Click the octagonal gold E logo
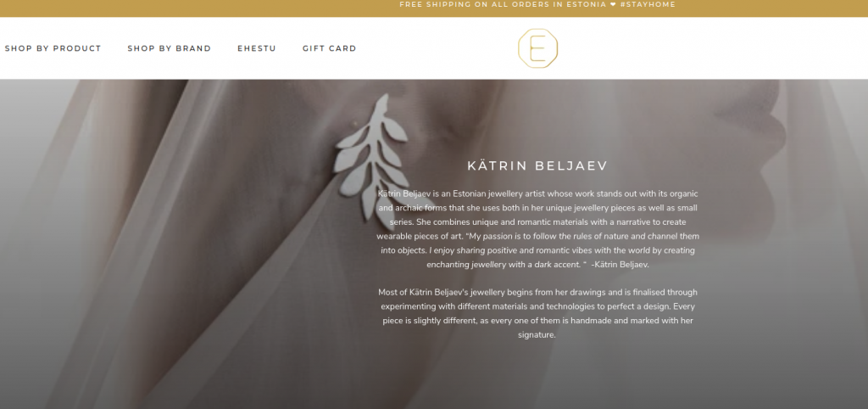 click(x=537, y=48)
